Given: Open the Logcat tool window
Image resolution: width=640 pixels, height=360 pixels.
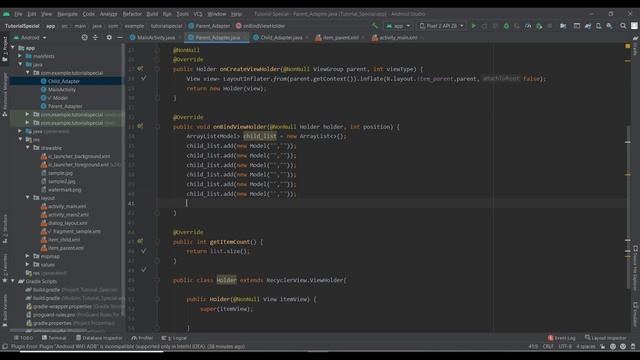Looking at the screenshot, I should (x=174, y=338).
